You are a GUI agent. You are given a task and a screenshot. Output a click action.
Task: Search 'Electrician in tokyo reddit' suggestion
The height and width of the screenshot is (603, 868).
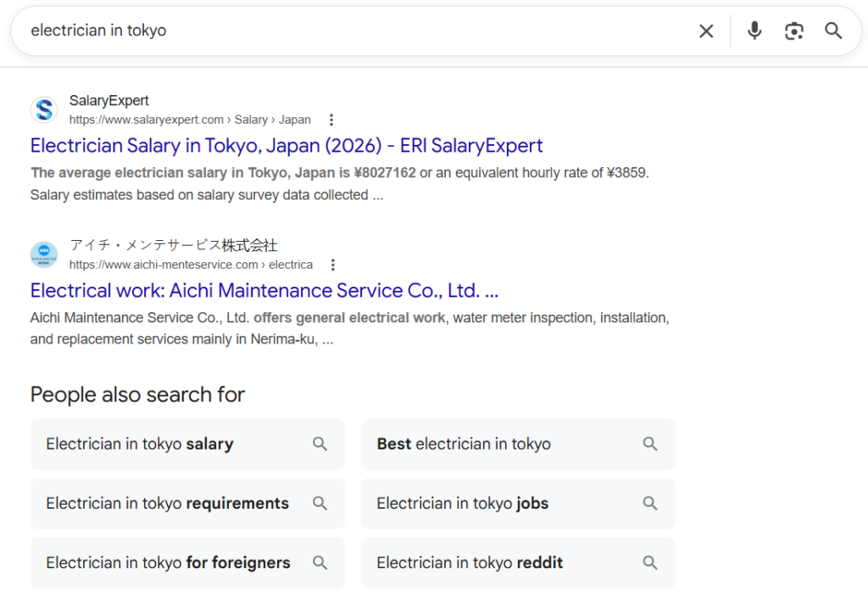pos(518,562)
